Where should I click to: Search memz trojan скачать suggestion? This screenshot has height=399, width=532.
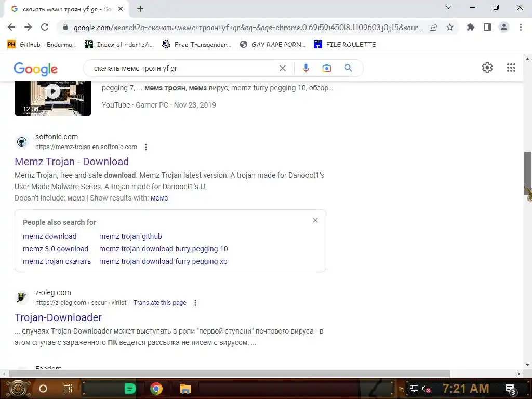tap(57, 262)
